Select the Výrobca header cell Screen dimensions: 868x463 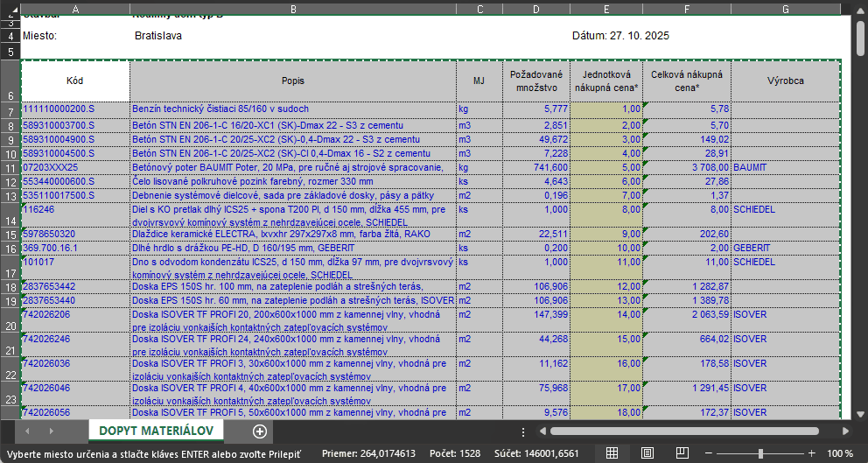[x=785, y=81]
